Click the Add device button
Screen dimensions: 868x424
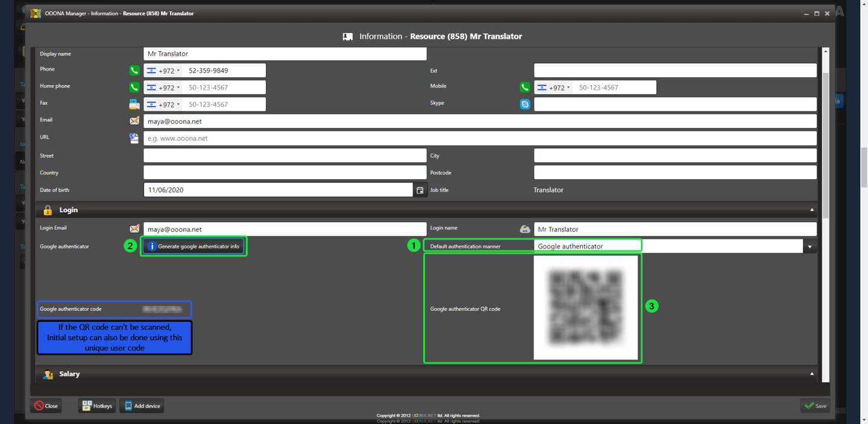pyautogui.click(x=142, y=406)
